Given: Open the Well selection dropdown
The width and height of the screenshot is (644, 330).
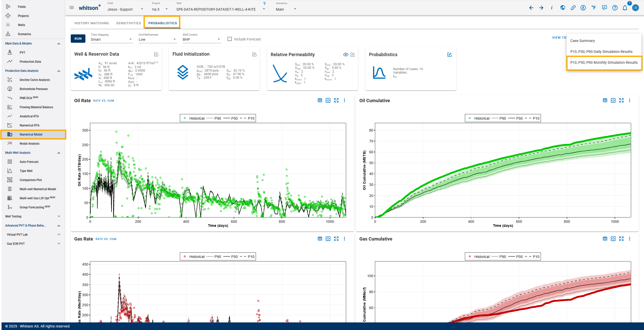Looking at the screenshot, I should pos(221,9).
